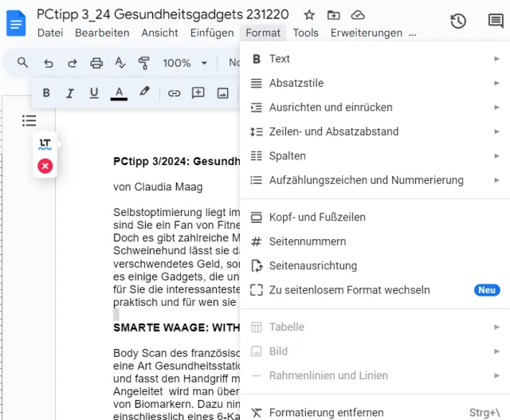Select Seitennummern from the Format menu
This screenshot has height=420, width=510.
coord(308,241)
